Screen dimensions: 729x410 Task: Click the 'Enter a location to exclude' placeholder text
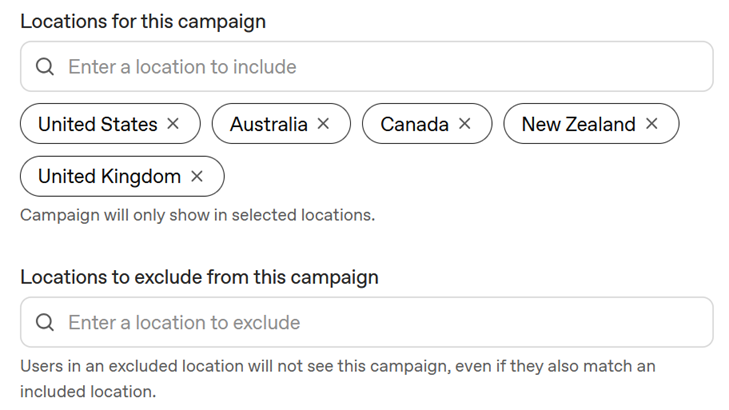[184, 323]
